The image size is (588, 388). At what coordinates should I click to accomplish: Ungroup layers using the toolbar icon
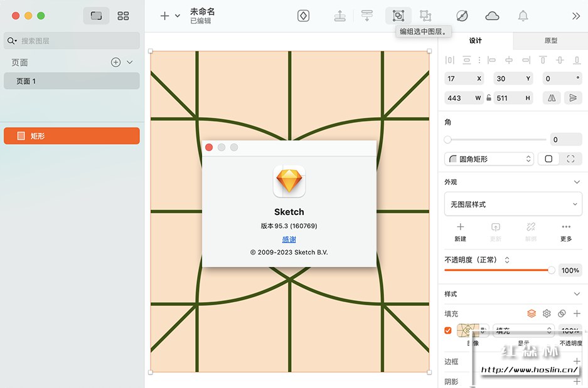(425, 16)
